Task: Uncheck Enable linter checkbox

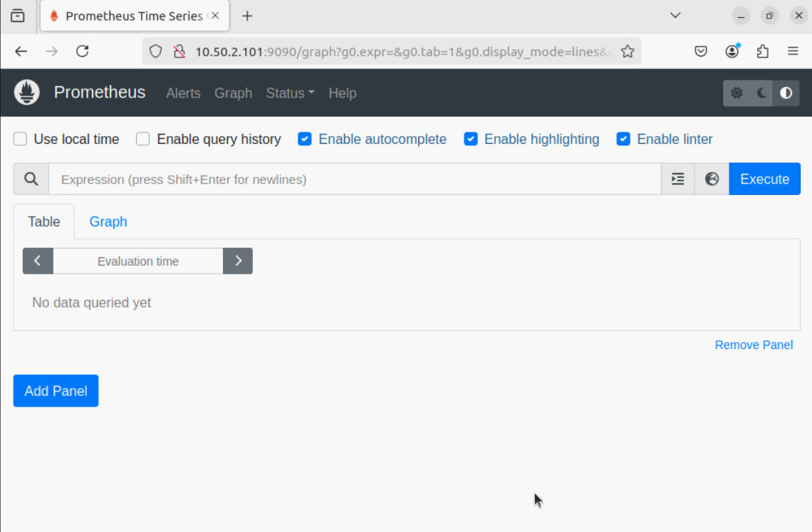Action: pyautogui.click(x=623, y=139)
